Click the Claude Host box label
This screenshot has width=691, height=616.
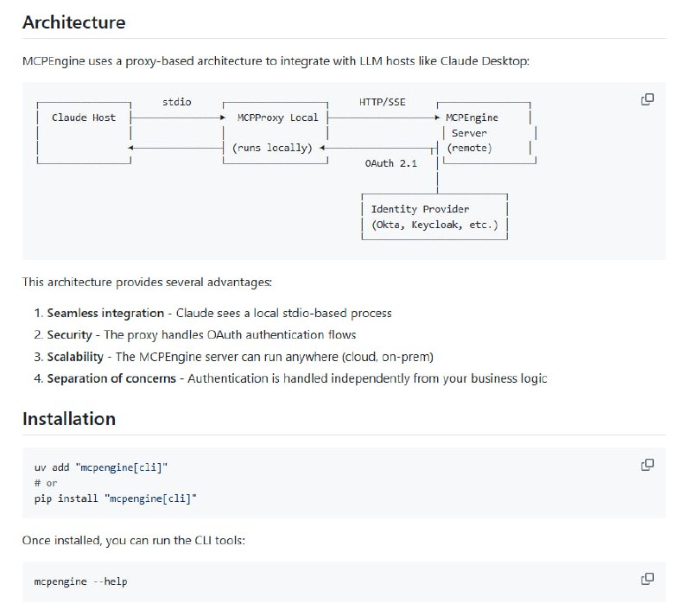point(84,117)
